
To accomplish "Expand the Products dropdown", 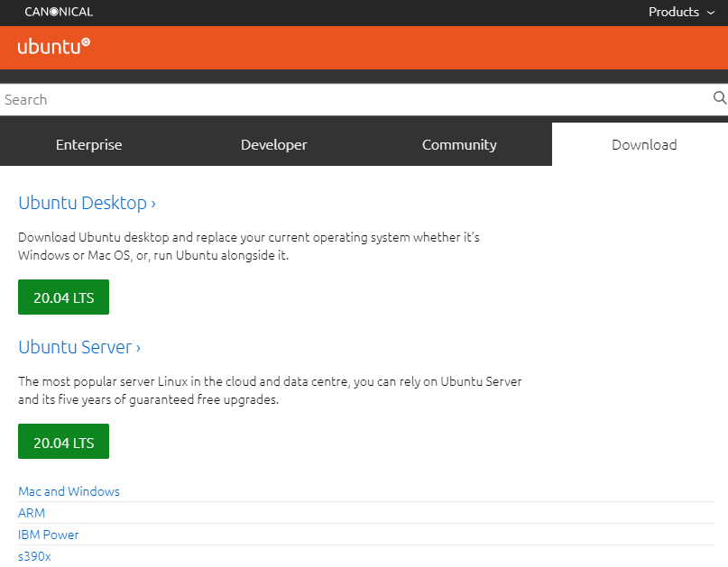I will 681,12.
